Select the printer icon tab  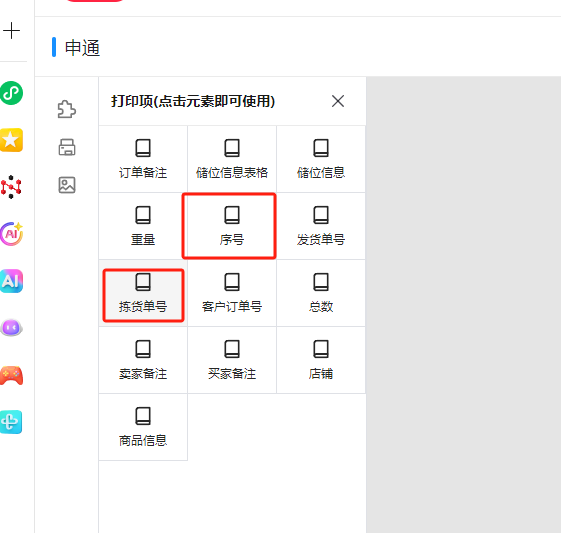(x=67, y=147)
